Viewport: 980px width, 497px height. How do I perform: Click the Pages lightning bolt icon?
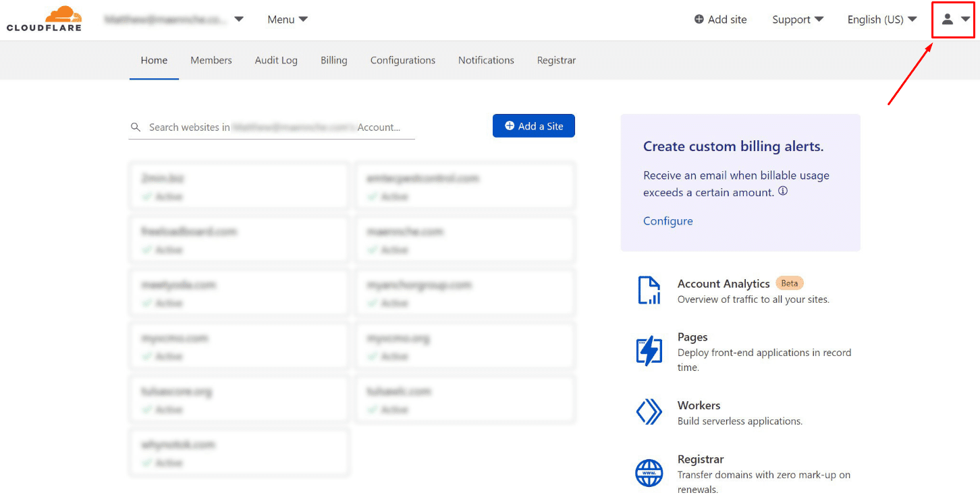649,351
